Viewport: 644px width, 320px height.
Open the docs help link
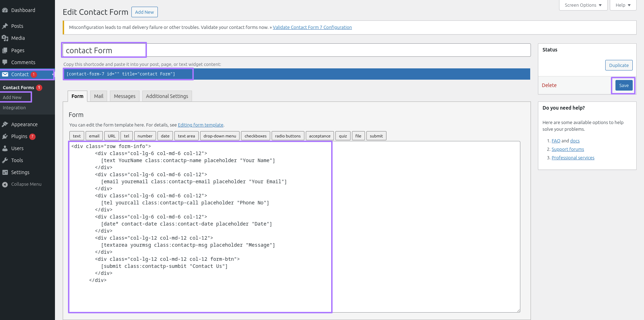(x=575, y=141)
